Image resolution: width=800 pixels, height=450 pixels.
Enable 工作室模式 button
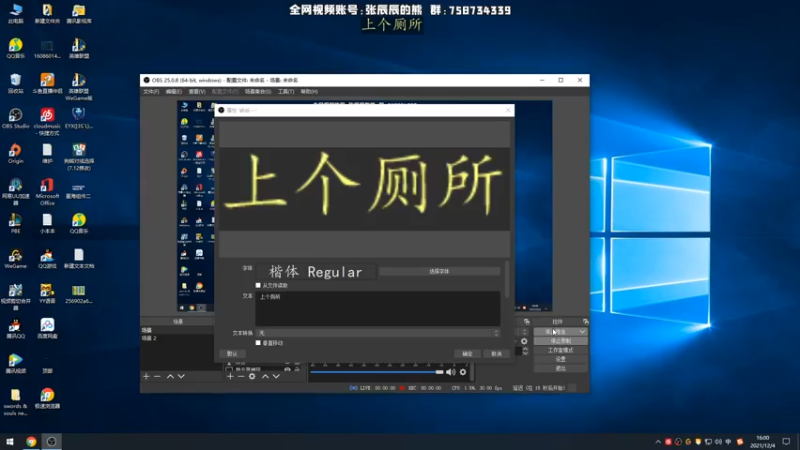(560, 350)
